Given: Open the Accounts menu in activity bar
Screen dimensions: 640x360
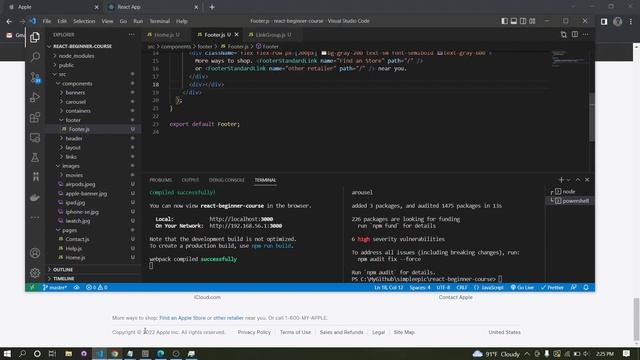Looking at the screenshot, I should point(35,253).
